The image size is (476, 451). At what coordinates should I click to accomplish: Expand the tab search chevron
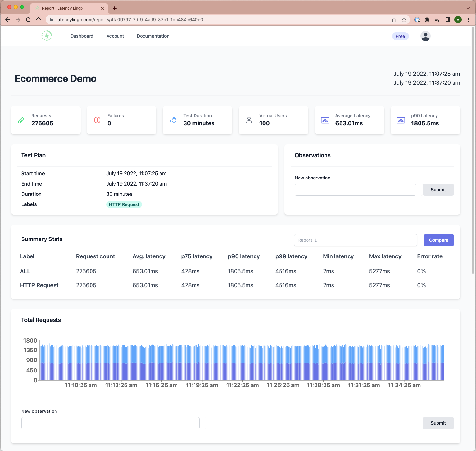[x=468, y=8]
